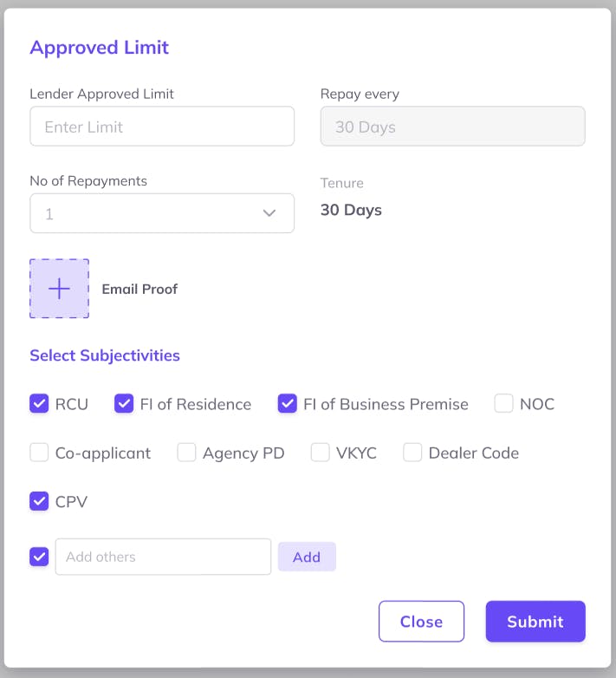The image size is (616, 678).
Task: Click the Email Proof label
Action: click(139, 290)
